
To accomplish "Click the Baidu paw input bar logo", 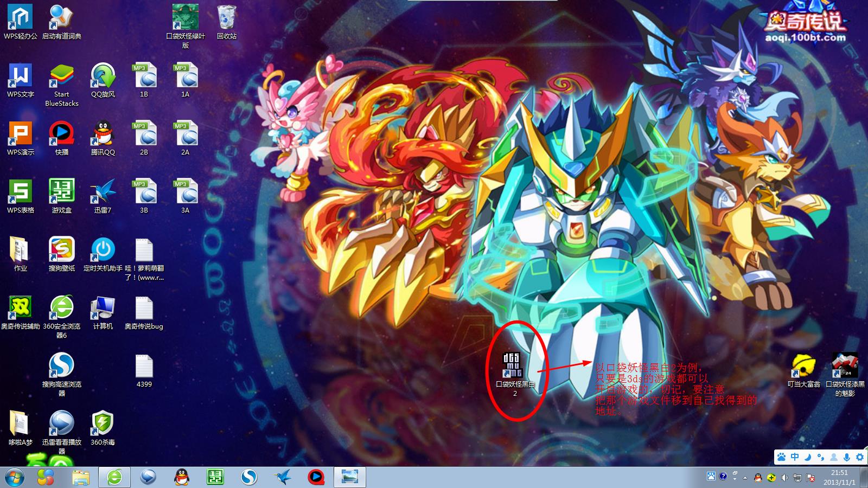I will coord(781,457).
